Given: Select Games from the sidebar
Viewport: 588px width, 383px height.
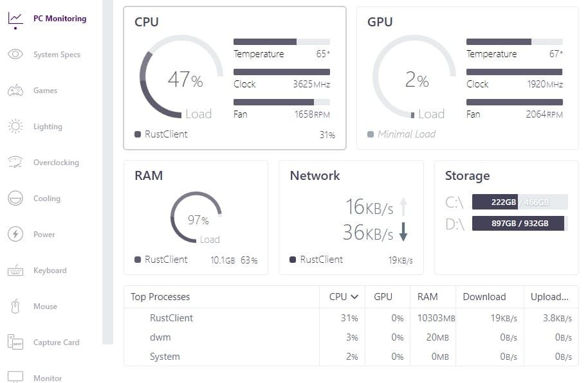Looking at the screenshot, I should tap(15, 91).
